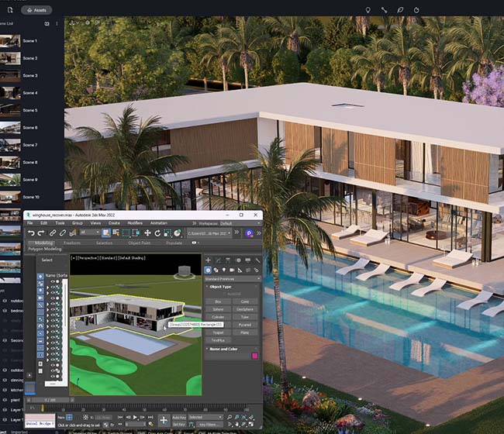Toggle visibility eye of kitchen layer
Screen dimensions: 504x434
(x=5, y=390)
